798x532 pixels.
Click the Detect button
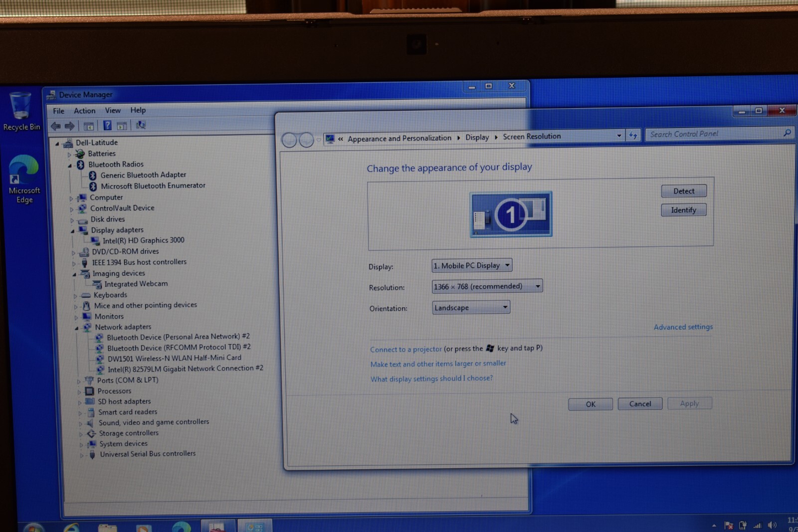[x=684, y=191]
